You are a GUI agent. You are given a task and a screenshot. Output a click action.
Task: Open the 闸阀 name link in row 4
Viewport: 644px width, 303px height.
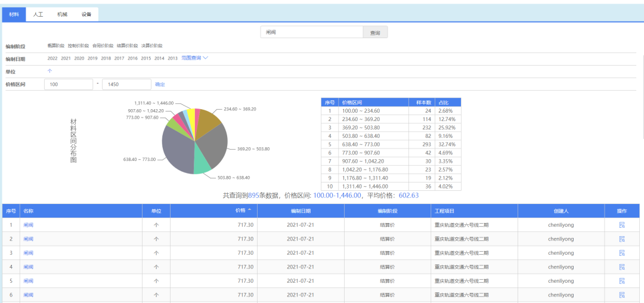(x=28, y=267)
